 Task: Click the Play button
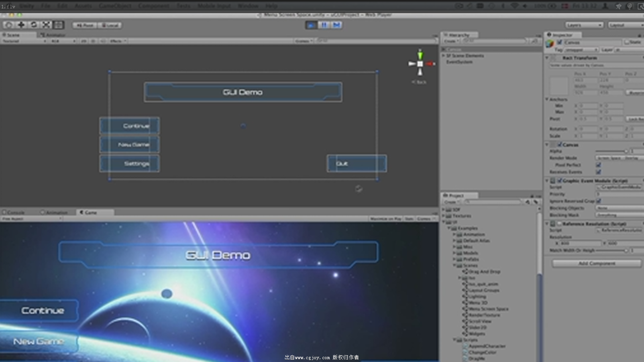tap(311, 25)
